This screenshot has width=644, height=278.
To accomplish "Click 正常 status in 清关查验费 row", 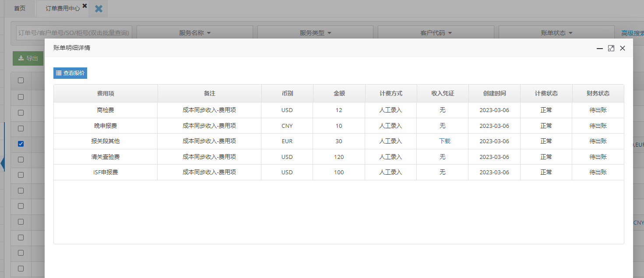I will pyautogui.click(x=546, y=157).
